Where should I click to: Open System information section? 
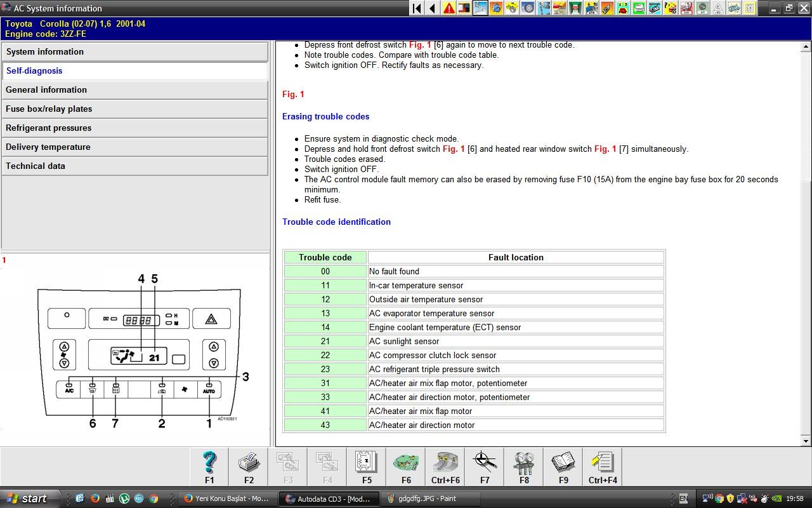click(x=134, y=52)
